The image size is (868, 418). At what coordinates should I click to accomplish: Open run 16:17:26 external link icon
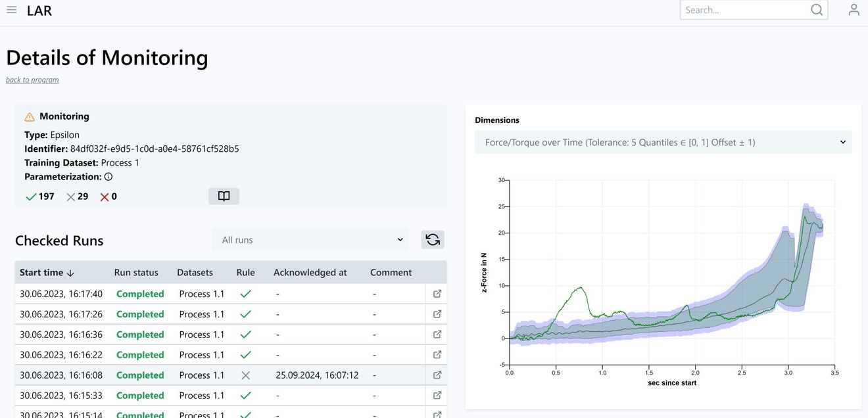click(437, 314)
